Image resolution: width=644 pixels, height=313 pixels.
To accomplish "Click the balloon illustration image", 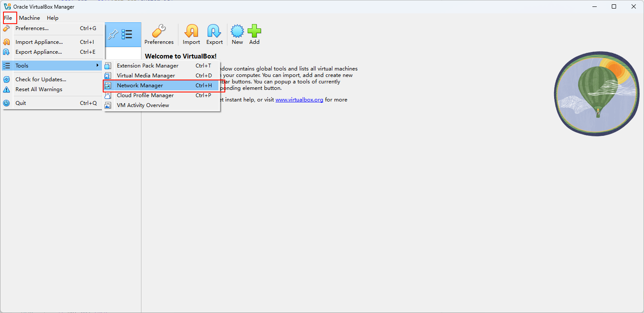I will (x=598, y=94).
